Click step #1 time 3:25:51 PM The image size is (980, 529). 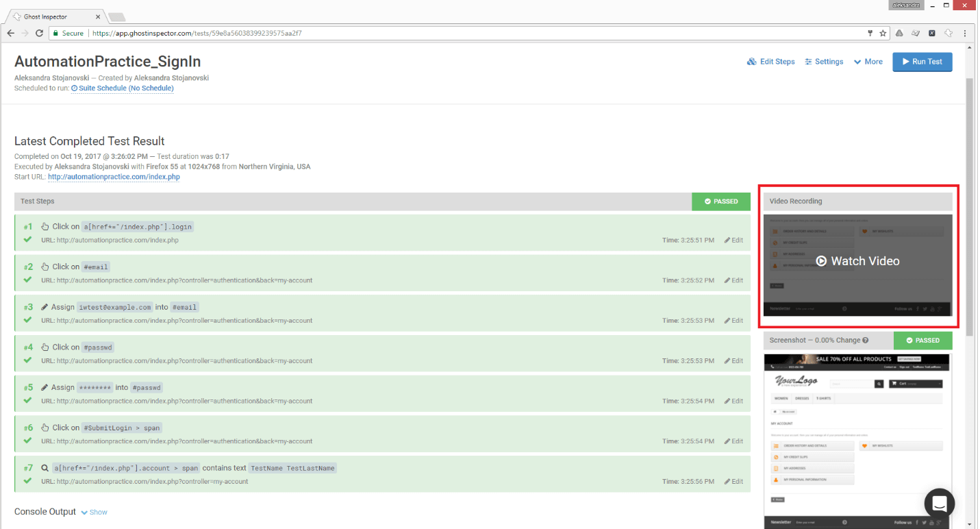click(x=688, y=241)
